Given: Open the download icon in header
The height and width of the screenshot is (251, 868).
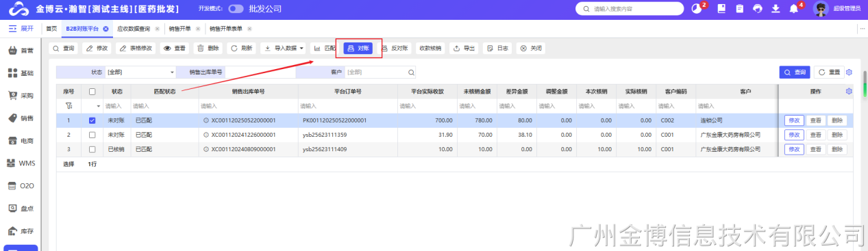Looking at the screenshot, I should [x=776, y=8].
